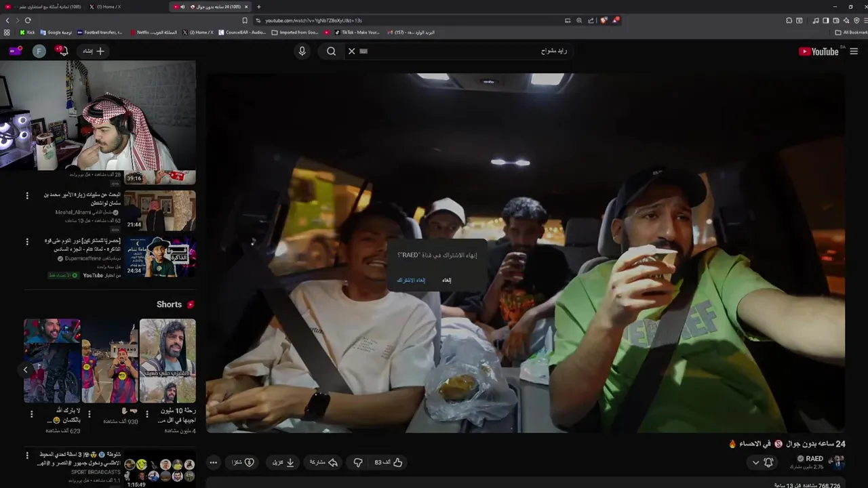
Task: Mute the active tab's speaker icon
Action: coord(182,7)
